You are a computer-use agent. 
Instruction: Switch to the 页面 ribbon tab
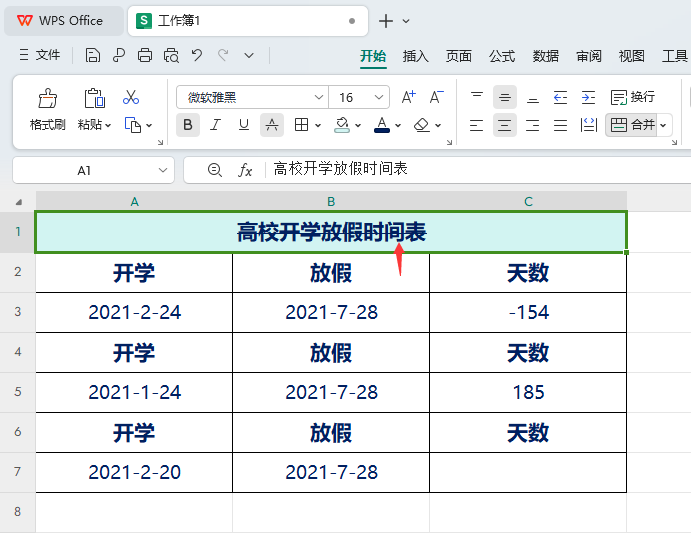458,56
